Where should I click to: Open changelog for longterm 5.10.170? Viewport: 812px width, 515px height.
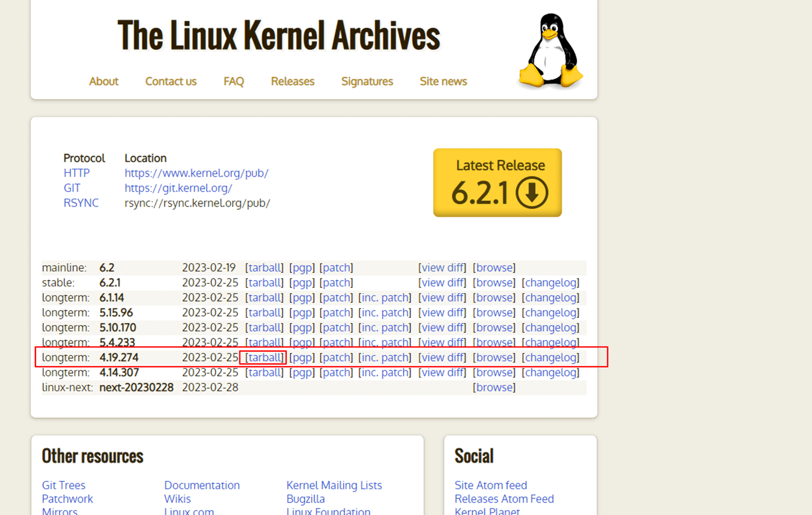[551, 327]
